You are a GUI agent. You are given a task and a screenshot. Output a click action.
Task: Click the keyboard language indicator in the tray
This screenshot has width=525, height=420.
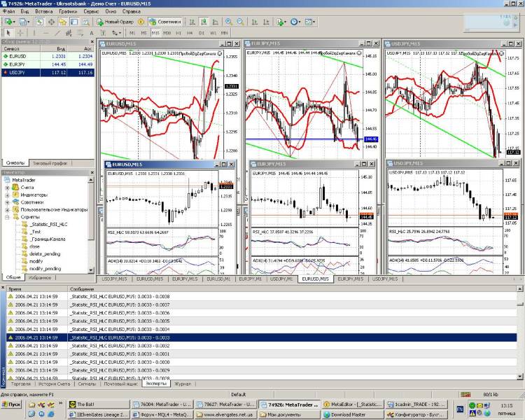point(460,409)
